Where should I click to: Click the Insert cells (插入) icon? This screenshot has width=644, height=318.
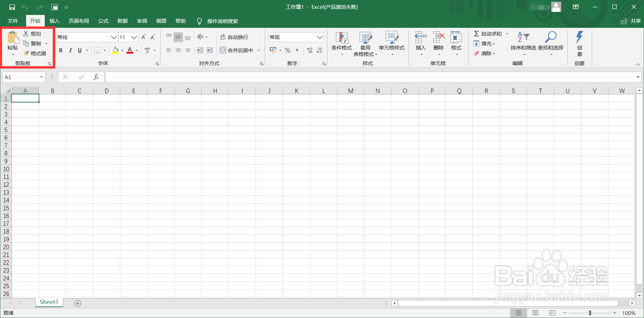(421, 37)
